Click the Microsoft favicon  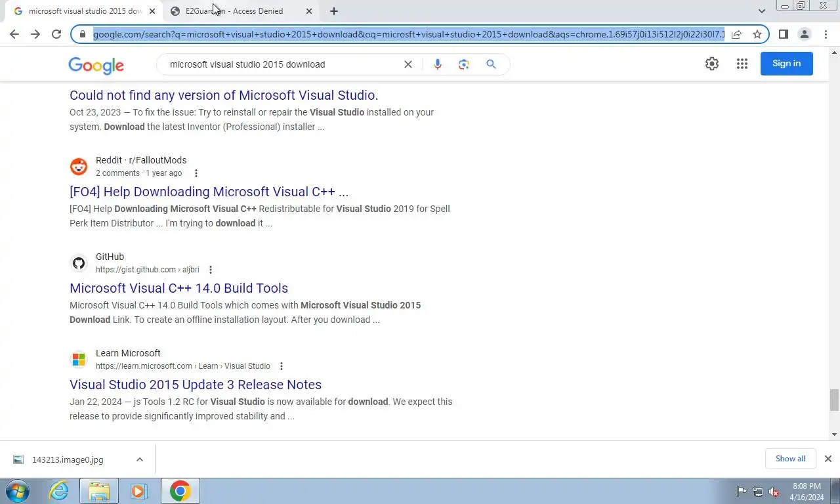click(x=79, y=360)
